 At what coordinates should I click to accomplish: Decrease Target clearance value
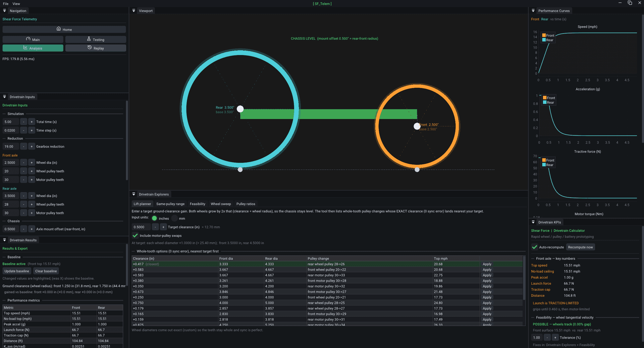pos(155,227)
